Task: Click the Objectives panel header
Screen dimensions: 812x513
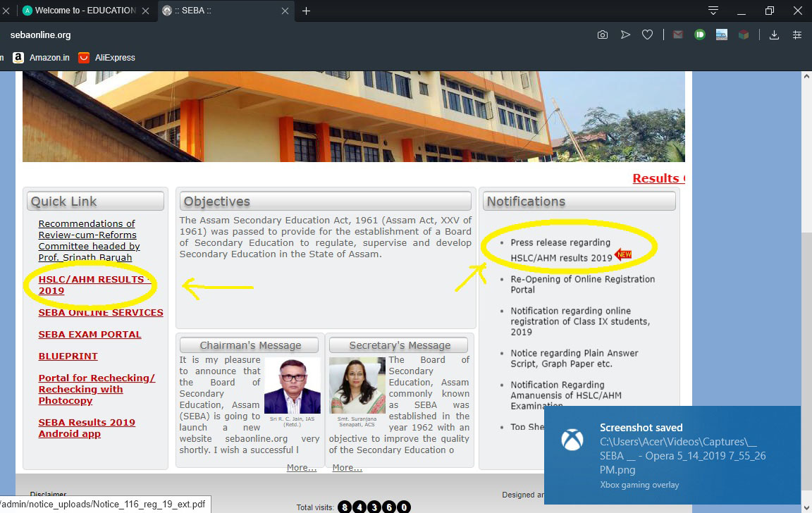Action: (x=325, y=202)
